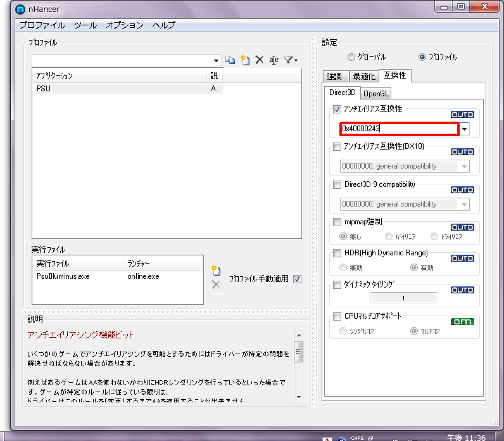Click the taskbar clock 午後 11:36

coord(466,437)
